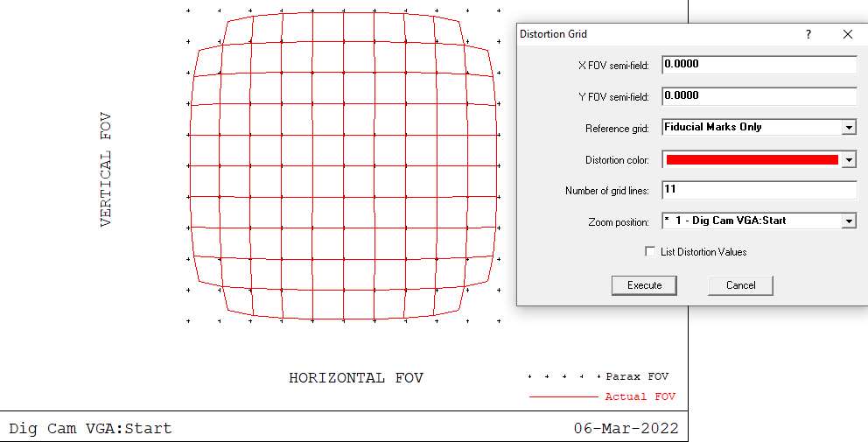The width and height of the screenshot is (868, 442).
Task: Expand the Distortion color dropdown arrow
Action: [x=848, y=159]
